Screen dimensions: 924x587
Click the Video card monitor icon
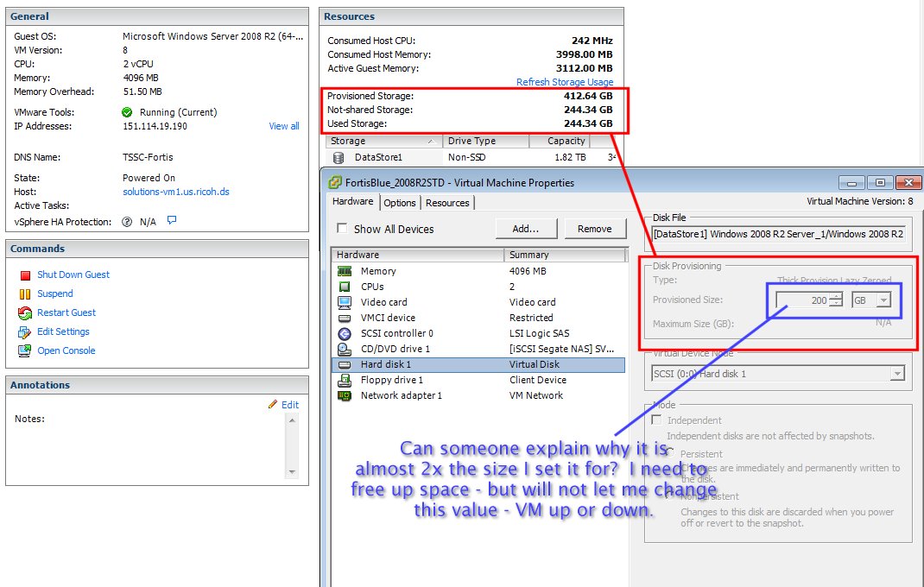click(x=345, y=302)
